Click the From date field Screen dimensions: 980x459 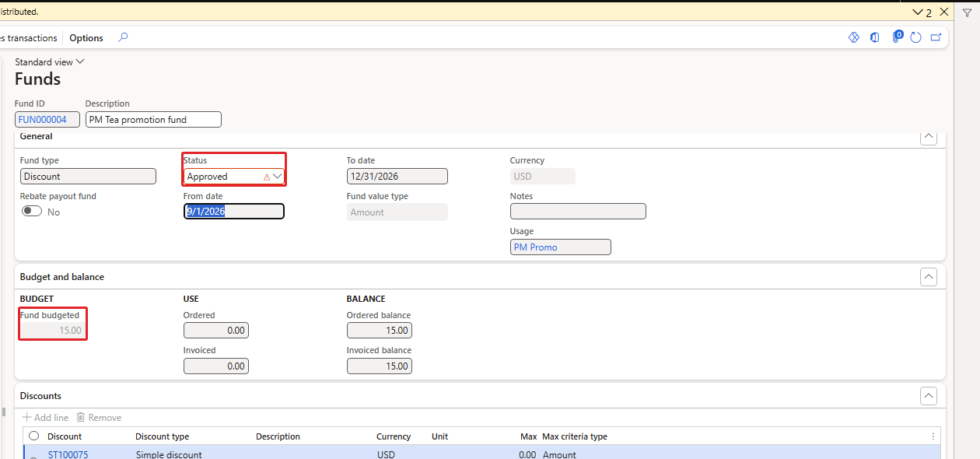(234, 212)
